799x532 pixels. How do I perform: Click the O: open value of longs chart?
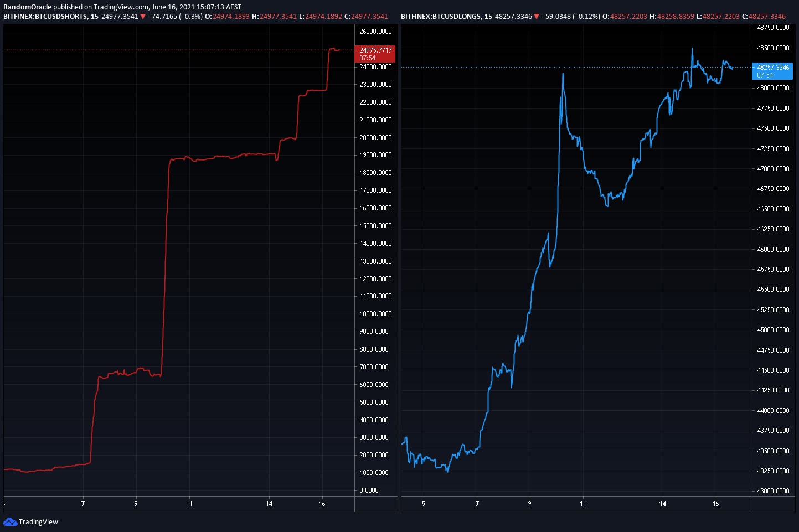(625, 17)
